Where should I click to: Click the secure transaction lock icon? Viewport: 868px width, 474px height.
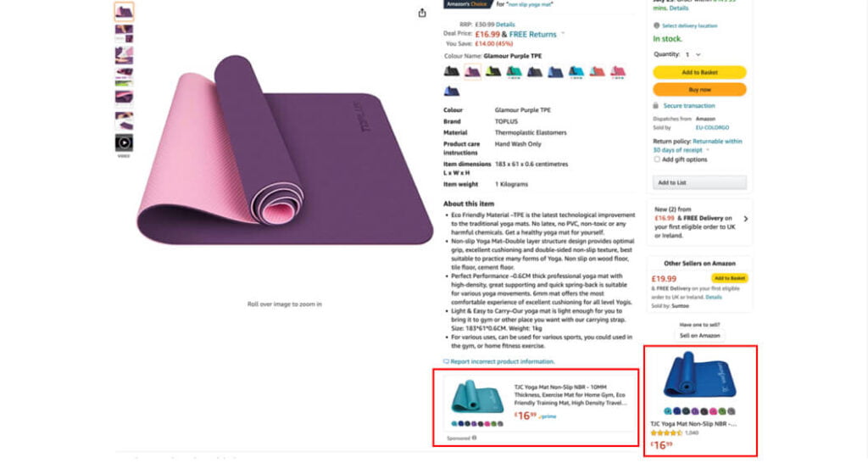click(x=655, y=105)
